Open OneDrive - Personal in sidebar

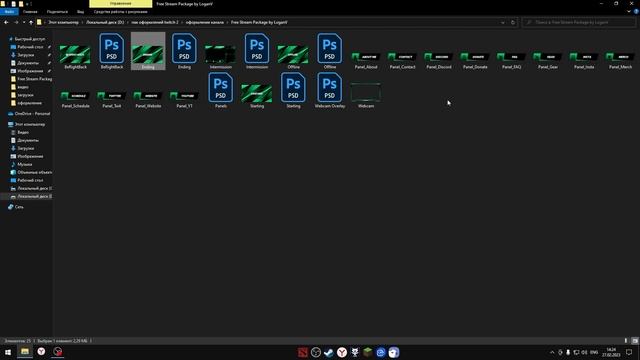tap(29, 114)
